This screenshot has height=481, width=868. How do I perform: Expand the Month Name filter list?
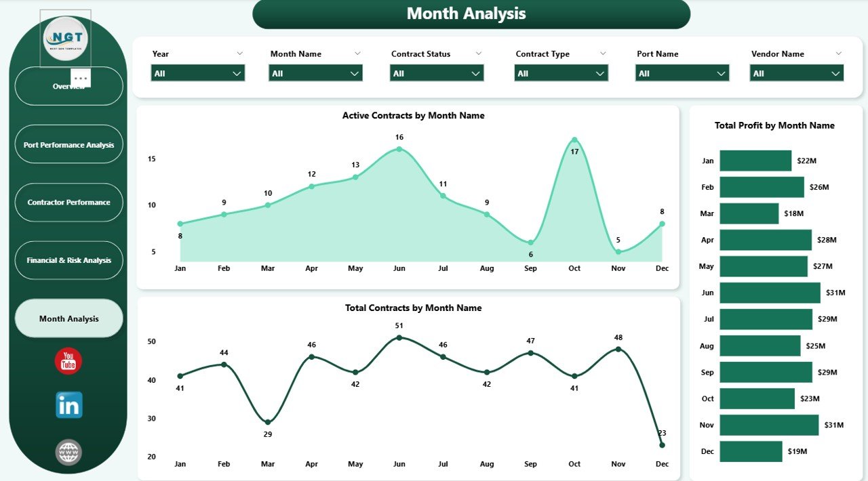click(354, 72)
